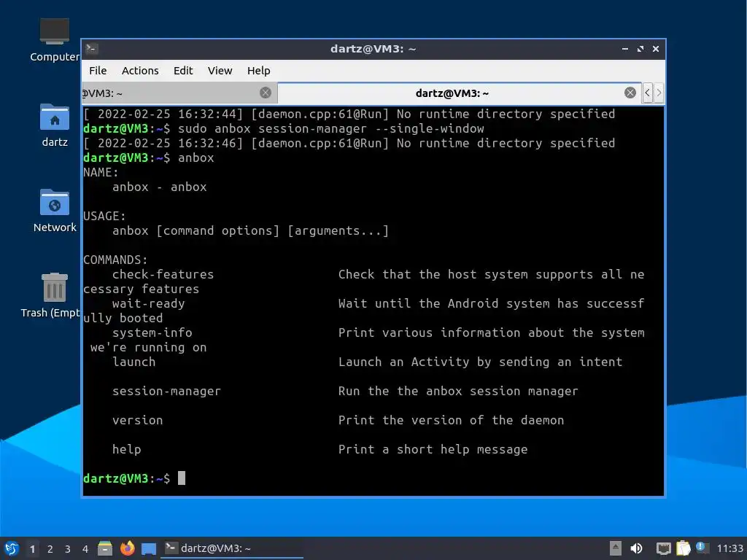Click 'Launch an Activity by sending an intent'

(x=480, y=362)
